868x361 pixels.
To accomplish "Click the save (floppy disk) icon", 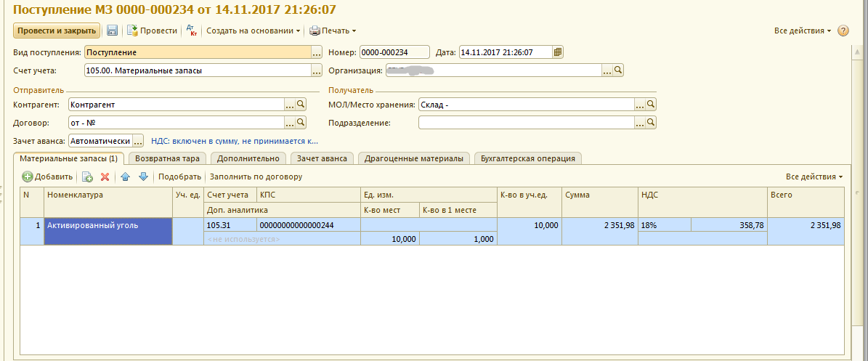I will 112,31.
